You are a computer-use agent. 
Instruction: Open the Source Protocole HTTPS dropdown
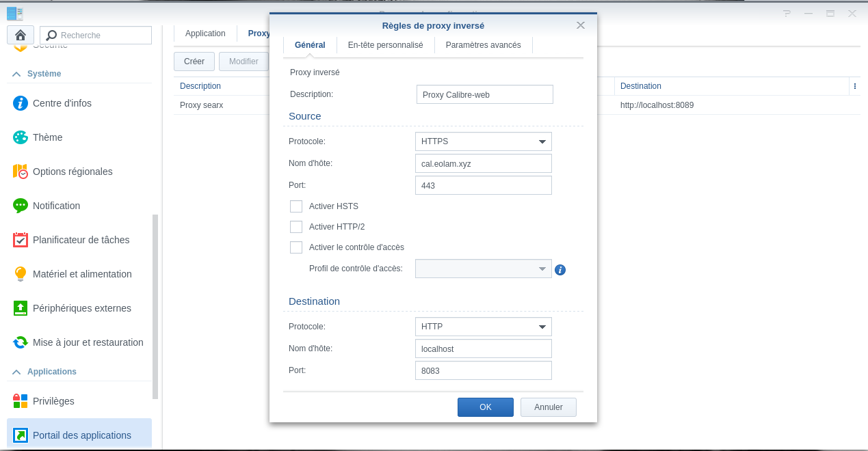pyautogui.click(x=483, y=141)
